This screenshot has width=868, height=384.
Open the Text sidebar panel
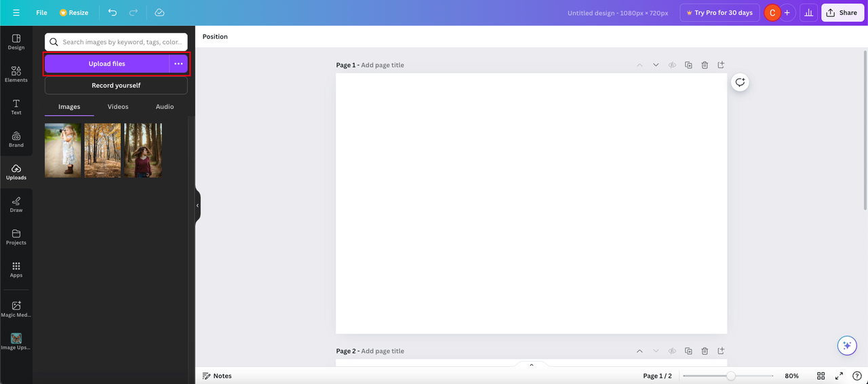(x=16, y=107)
